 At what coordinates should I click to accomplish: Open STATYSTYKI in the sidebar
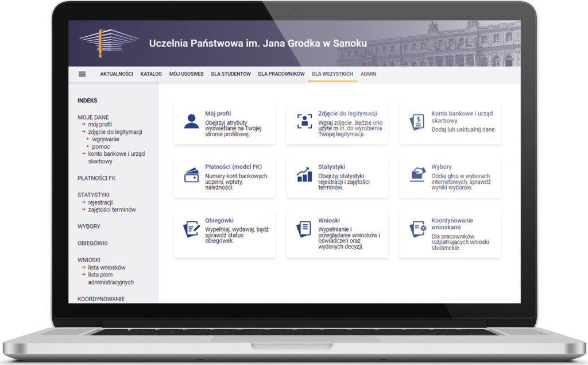click(x=94, y=195)
